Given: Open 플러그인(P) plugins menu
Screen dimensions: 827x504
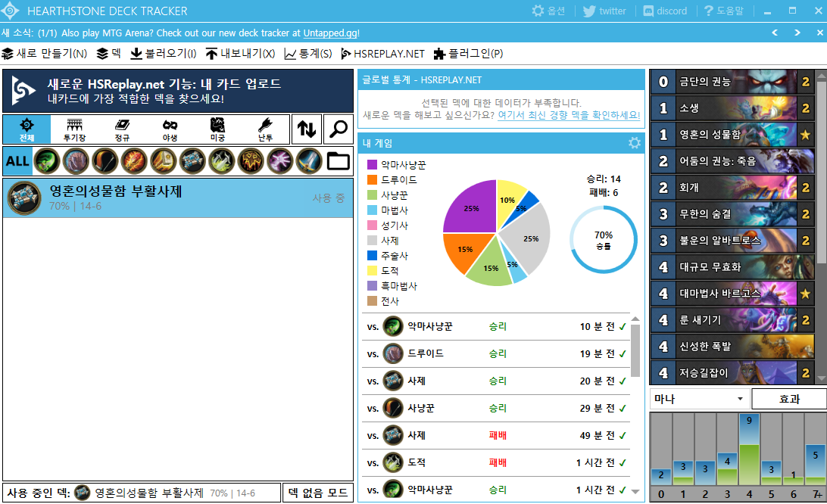Looking at the screenshot, I should [468, 54].
